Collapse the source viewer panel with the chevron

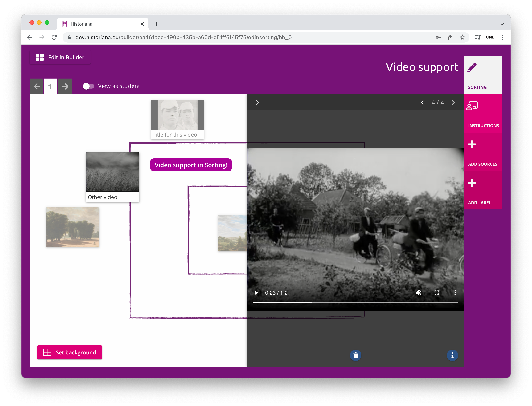pyautogui.click(x=257, y=102)
